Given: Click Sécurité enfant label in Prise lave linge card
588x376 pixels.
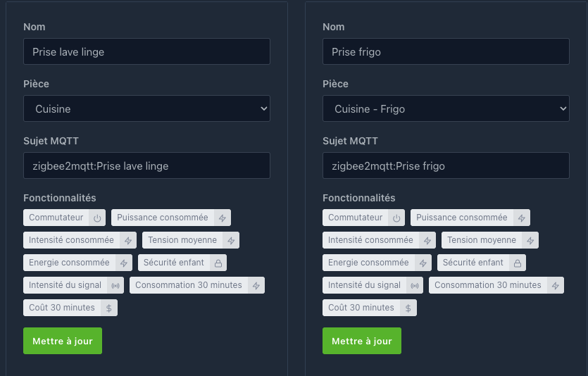Looking at the screenshot, I should (x=174, y=263).
